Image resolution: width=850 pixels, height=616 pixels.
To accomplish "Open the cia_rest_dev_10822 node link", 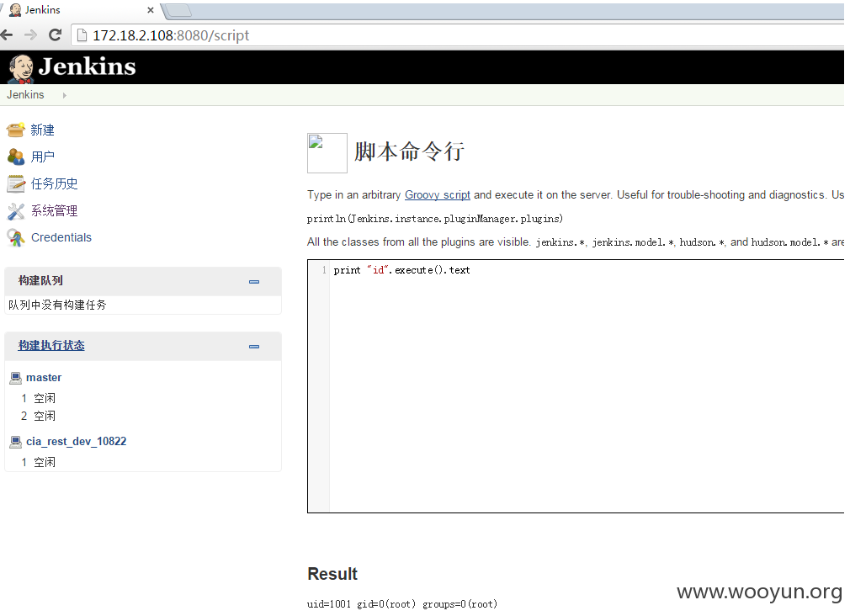I will [77, 442].
